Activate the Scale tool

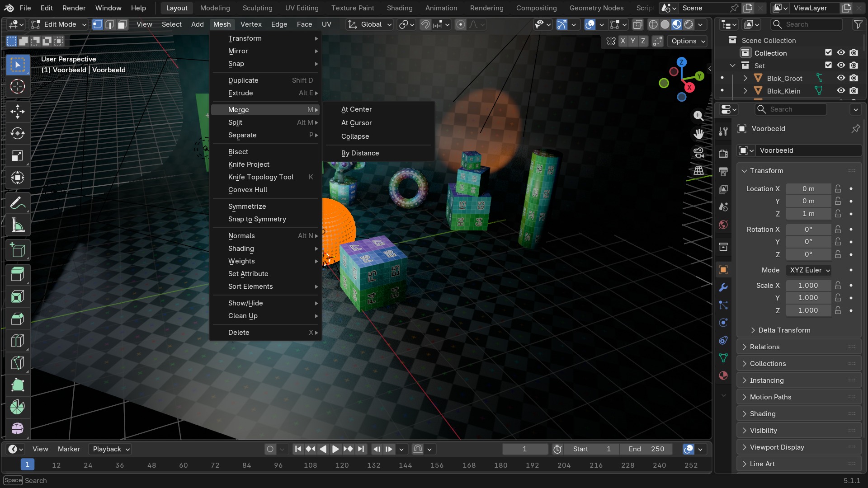pos(18,155)
